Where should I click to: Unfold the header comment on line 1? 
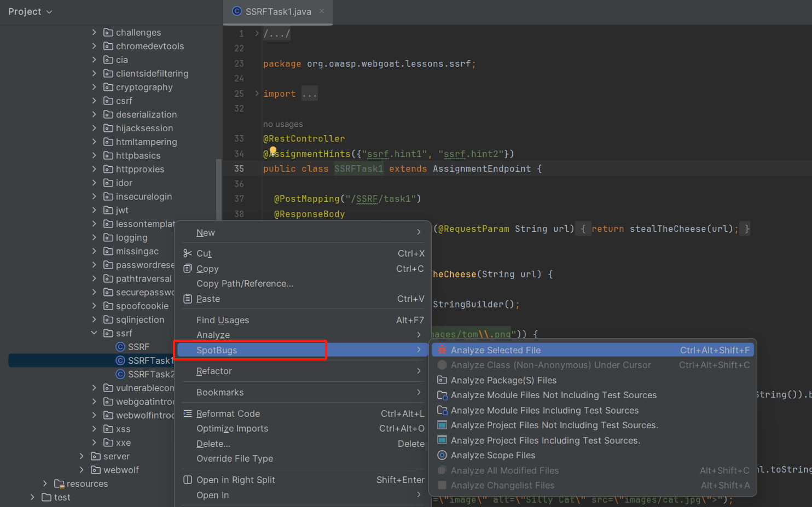(257, 33)
